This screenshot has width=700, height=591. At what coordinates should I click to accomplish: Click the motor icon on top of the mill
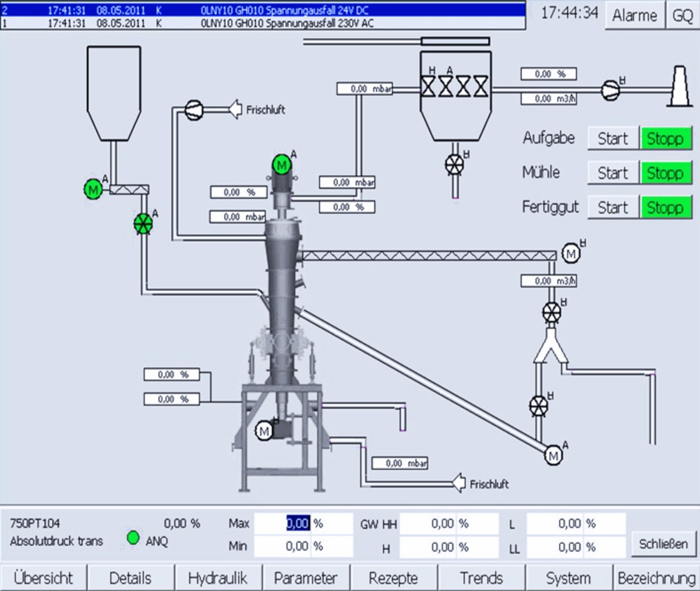coord(282,165)
